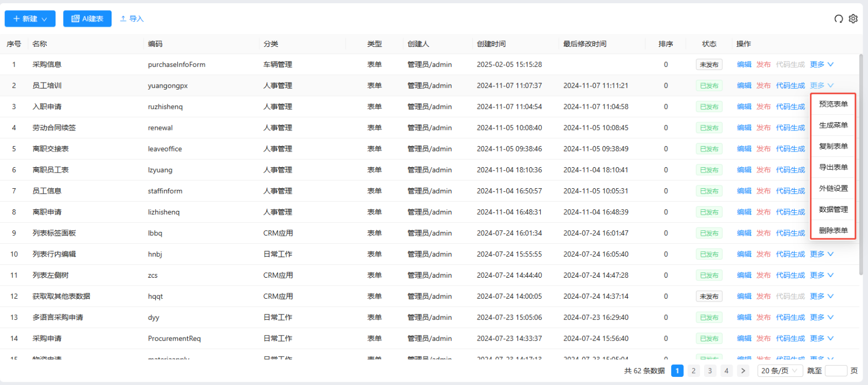Click 编辑 for 列表标签面板
Screen dimensions: 868x385
(744, 233)
